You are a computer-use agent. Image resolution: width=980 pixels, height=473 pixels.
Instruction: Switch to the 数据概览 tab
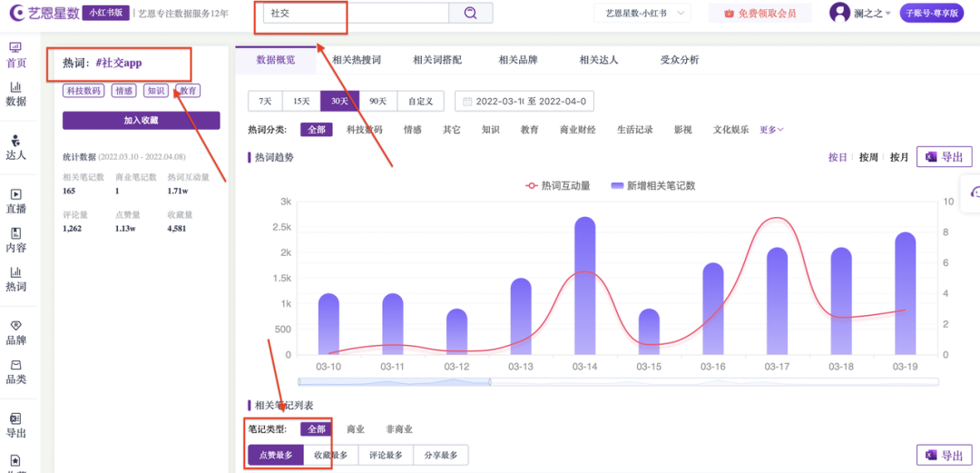(x=276, y=61)
